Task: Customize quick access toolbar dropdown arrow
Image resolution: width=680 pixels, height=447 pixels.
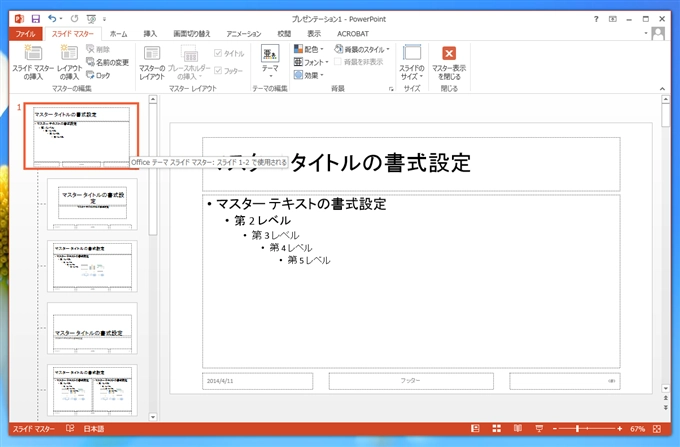Action: tap(104, 19)
